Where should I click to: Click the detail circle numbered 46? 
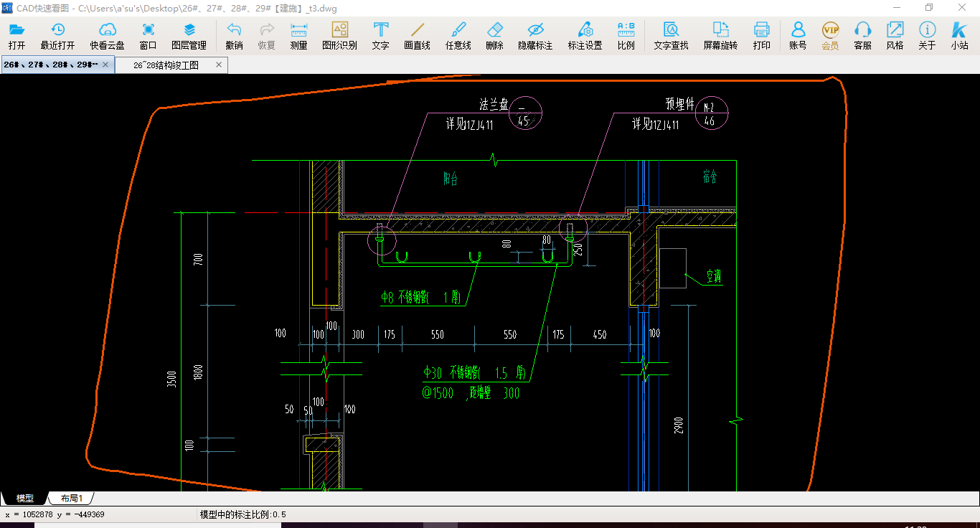coord(710,114)
